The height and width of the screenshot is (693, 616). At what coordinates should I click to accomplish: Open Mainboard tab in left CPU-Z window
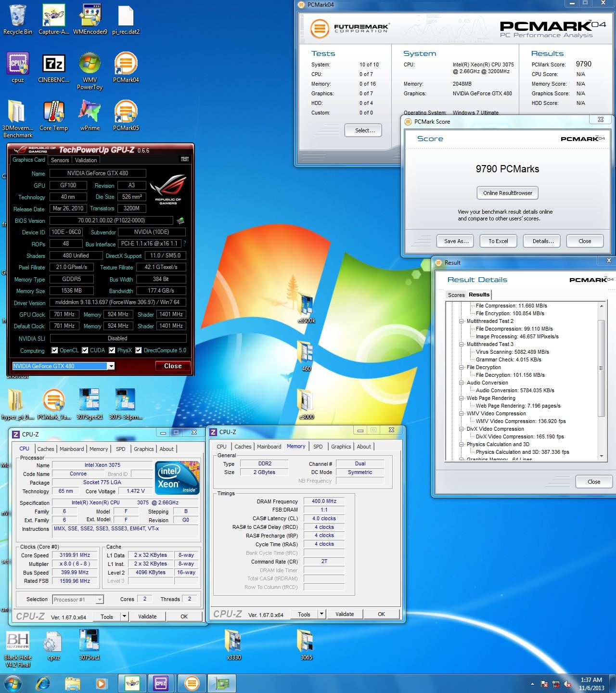click(x=72, y=449)
